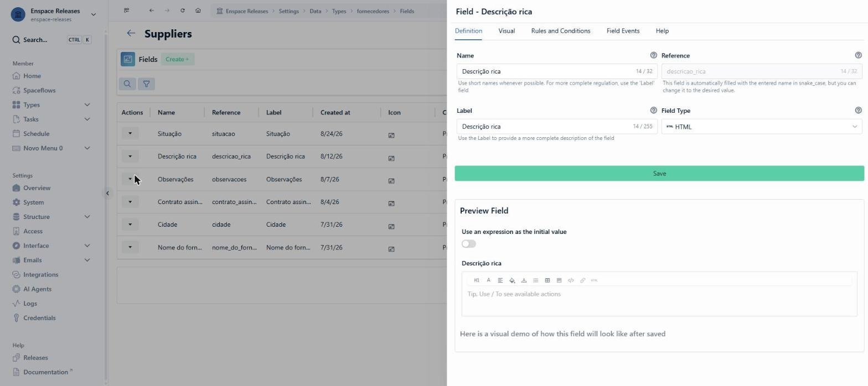Click the Search box in sidebar
The image size is (868, 386).
pyautogui.click(x=51, y=40)
